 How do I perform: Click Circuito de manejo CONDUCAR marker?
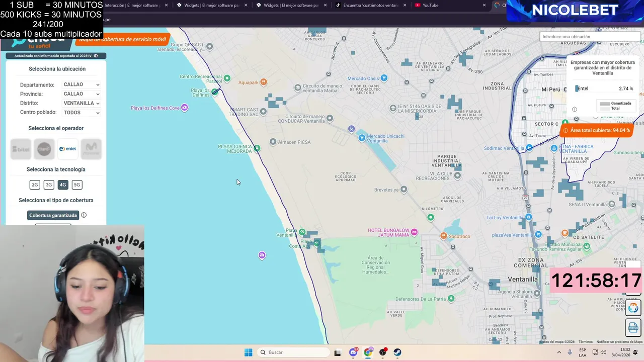[x=330, y=119]
